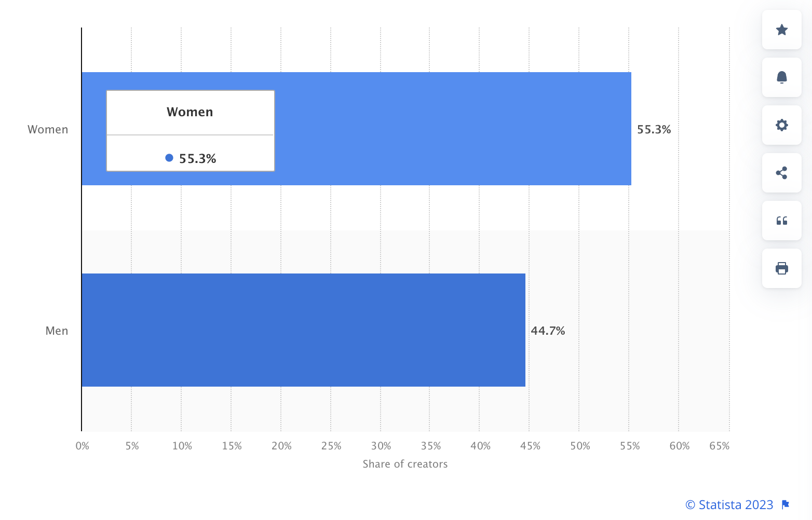Click the 50% axis tick label
The height and width of the screenshot is (520, 812).
580,446
